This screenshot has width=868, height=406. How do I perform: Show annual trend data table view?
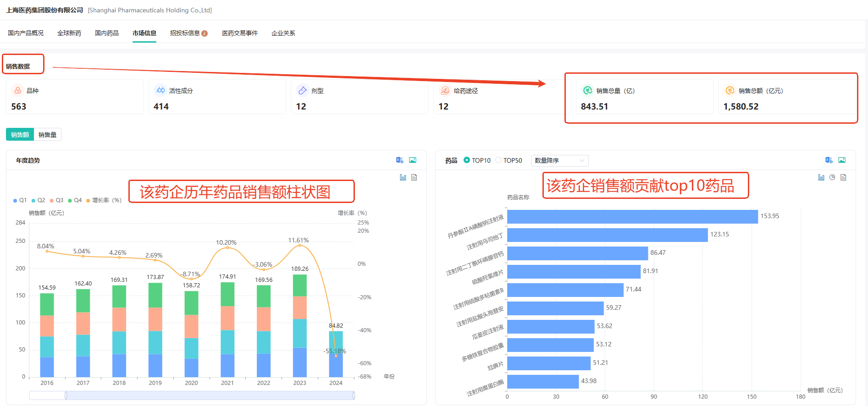[x=414, y=177]
